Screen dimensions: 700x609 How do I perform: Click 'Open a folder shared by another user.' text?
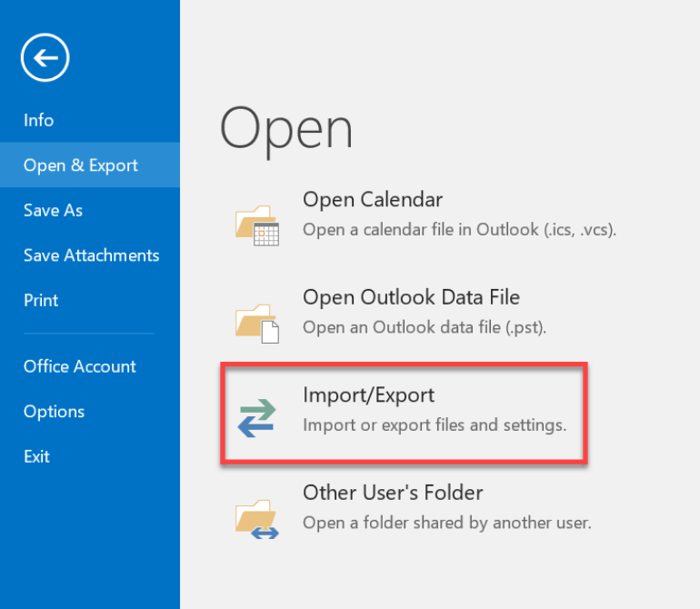pyautogui.click(x=447, y=523)
